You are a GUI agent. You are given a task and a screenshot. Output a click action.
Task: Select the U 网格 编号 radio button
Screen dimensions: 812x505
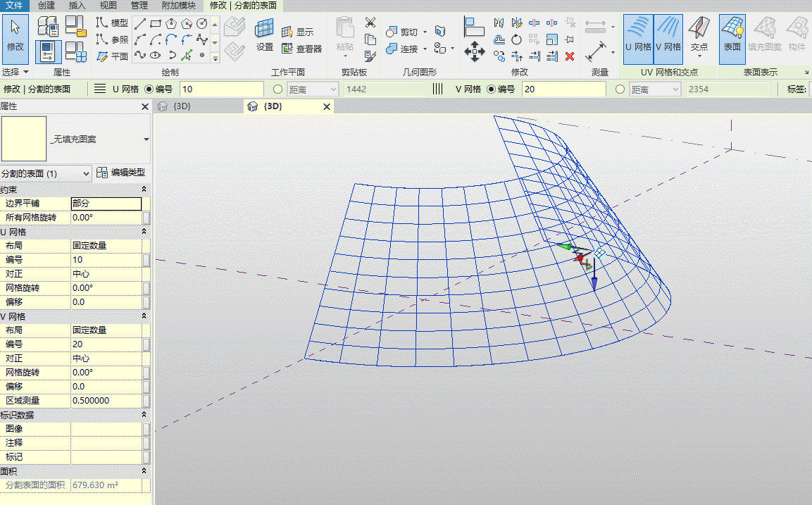tap(149, 89)
